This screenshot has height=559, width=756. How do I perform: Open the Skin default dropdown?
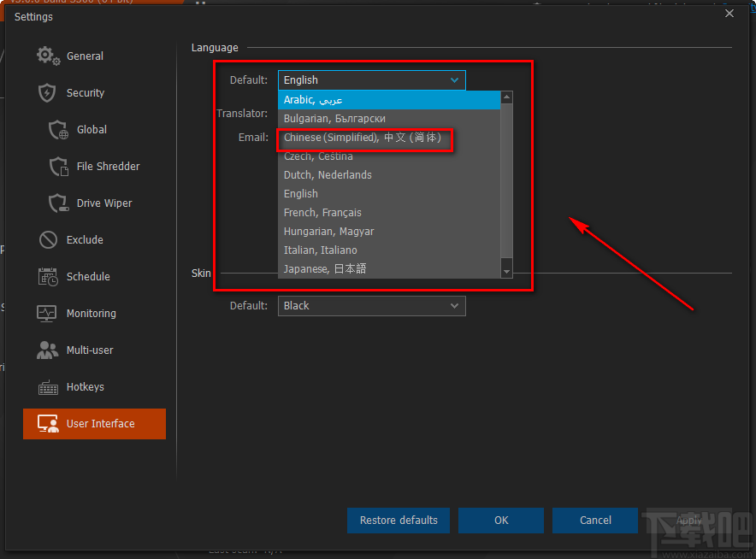(x=372, y=306)
